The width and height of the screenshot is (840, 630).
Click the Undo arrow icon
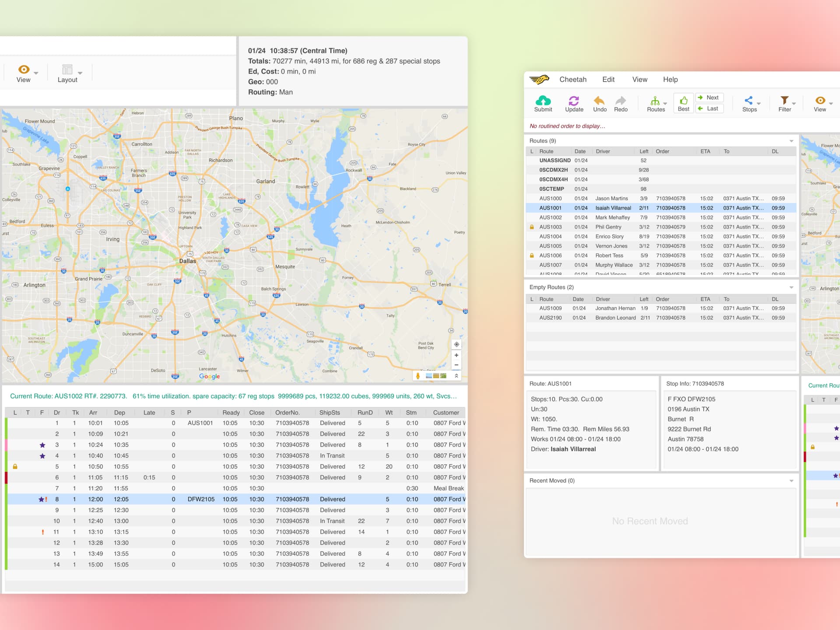pyautogui.click(x=599, y=101)
